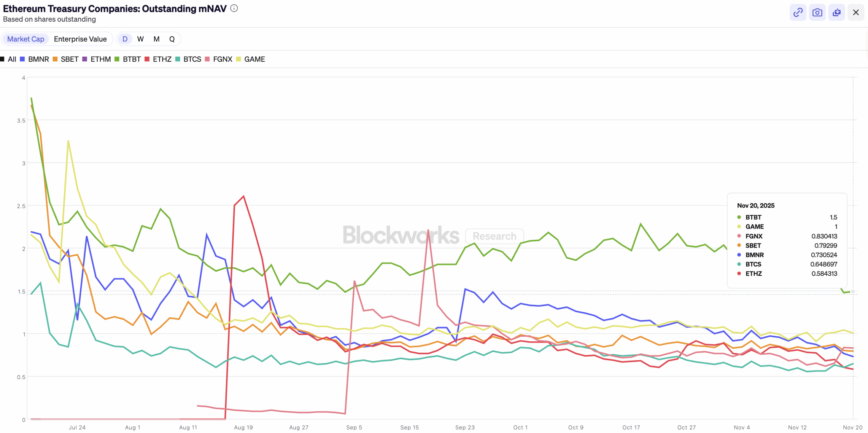868x433 pixels.
Task: Select weekly interval W
Action: pyautogui.click(x=140, y=39)
